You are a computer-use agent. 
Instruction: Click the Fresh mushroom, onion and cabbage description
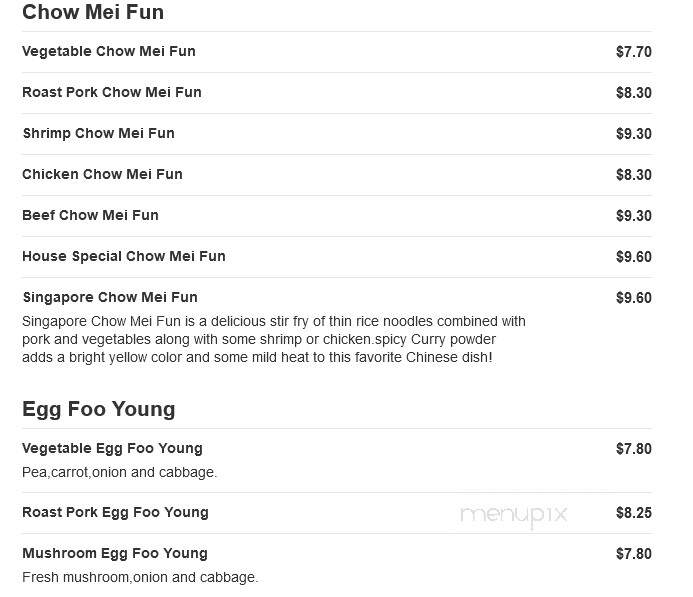click(140, 578)
